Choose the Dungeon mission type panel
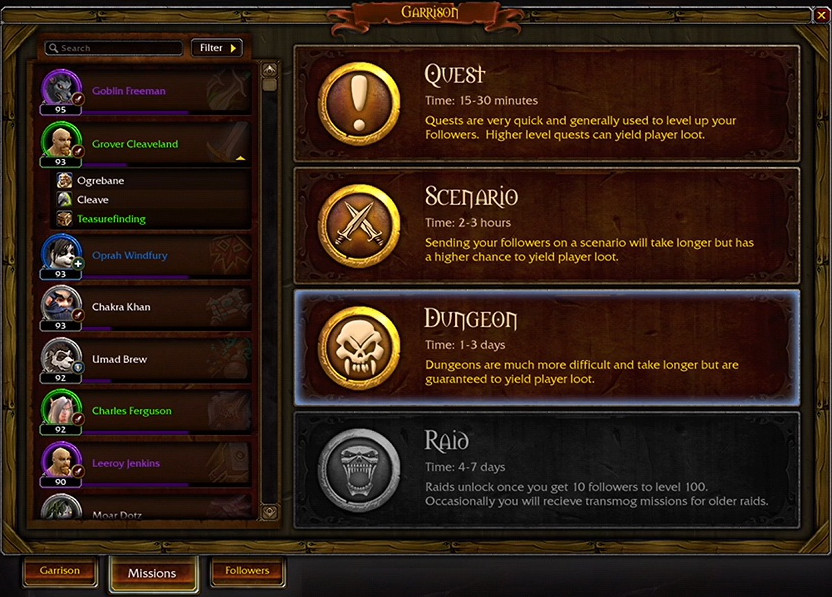The width and height of the screenshot is (832, 597). [x=547, y=348]
